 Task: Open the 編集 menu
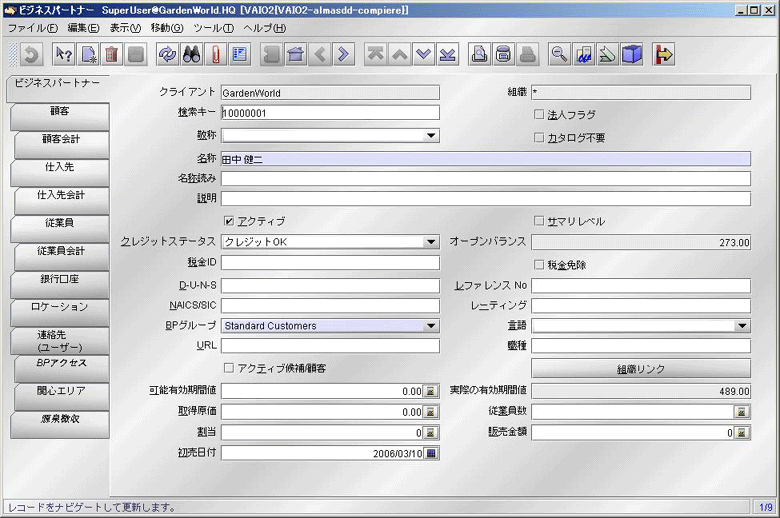point(83,28)
